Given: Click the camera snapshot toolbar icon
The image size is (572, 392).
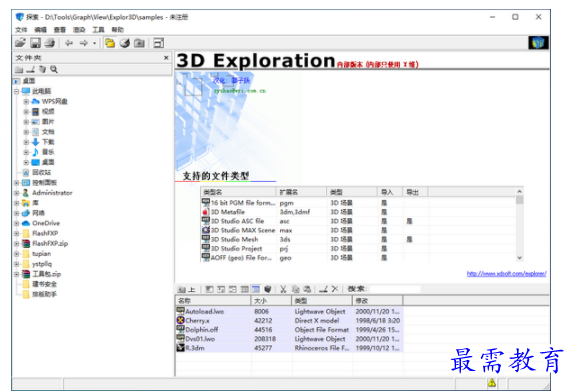Looking at the screenshot, I should (139, 43).
